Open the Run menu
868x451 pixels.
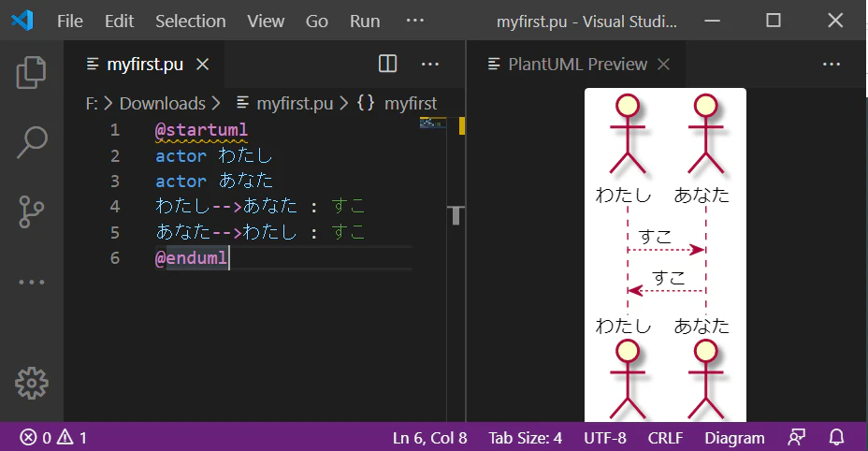coord(365,22)
